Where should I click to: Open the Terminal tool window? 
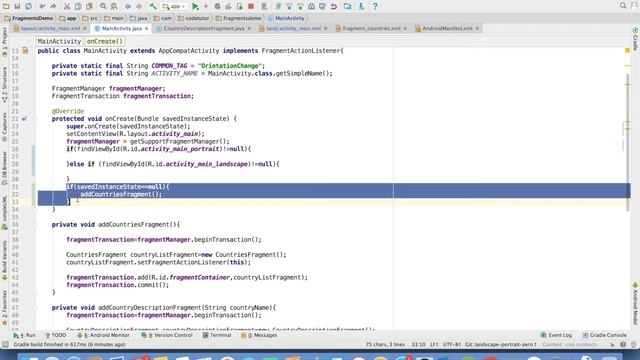click(217, 335)
